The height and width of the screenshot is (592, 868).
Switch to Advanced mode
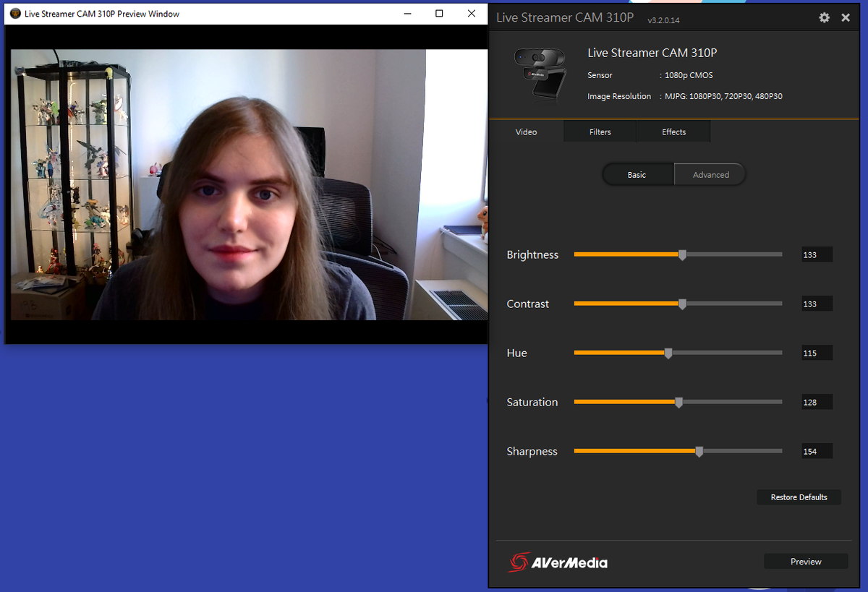(710, 174)
